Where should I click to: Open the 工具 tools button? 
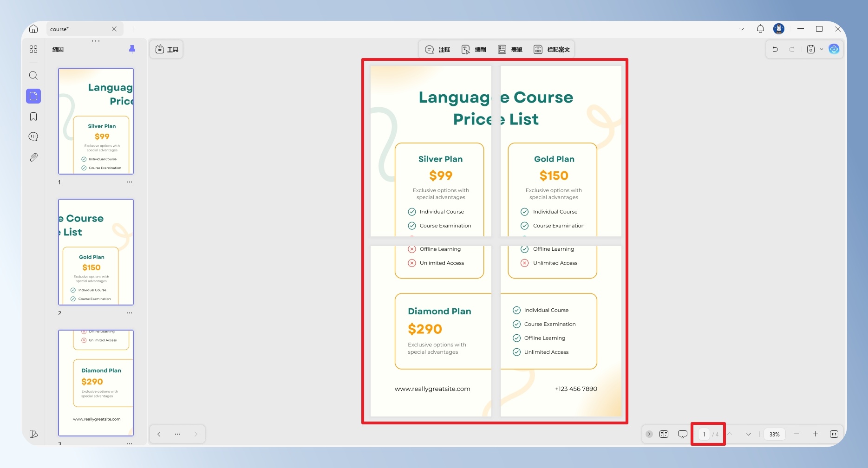click(166, 49)
